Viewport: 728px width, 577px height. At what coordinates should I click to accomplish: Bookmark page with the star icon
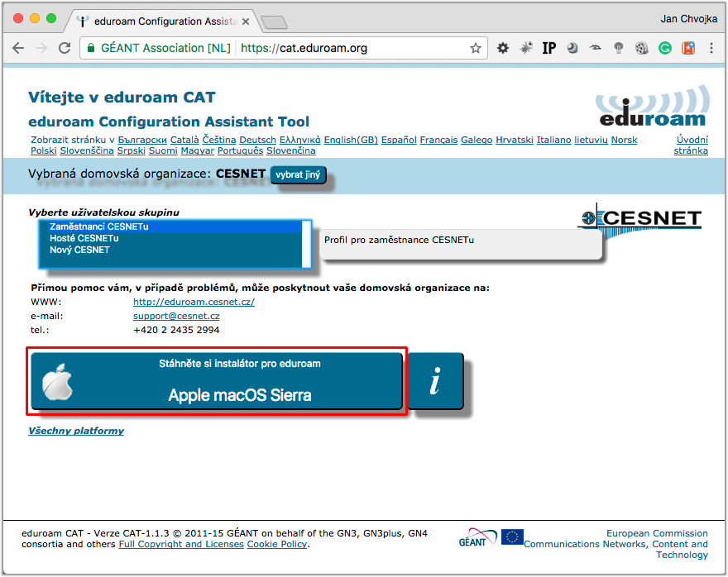(475, 48)
